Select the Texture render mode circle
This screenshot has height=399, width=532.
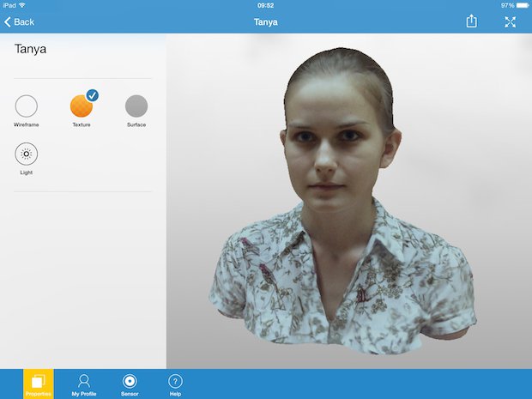(81, 106)
